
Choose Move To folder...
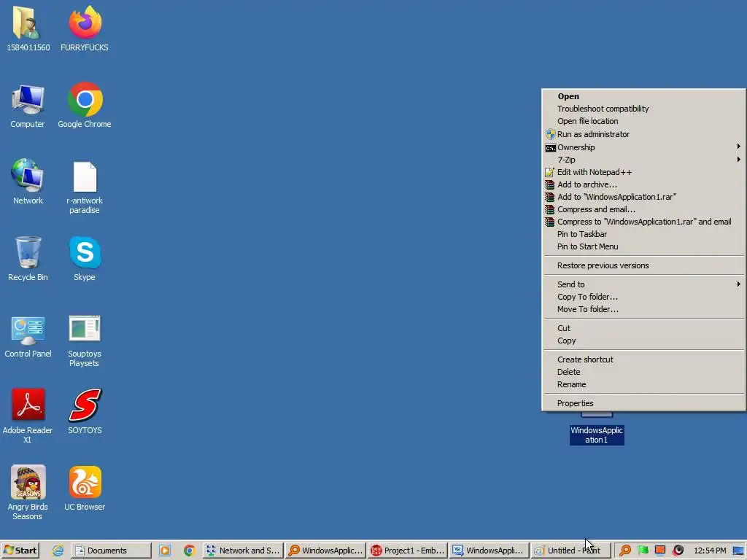644,309
